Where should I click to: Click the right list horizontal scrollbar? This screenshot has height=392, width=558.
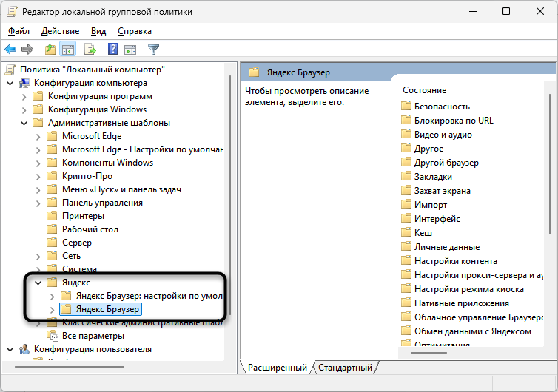[x=428, y=353]
